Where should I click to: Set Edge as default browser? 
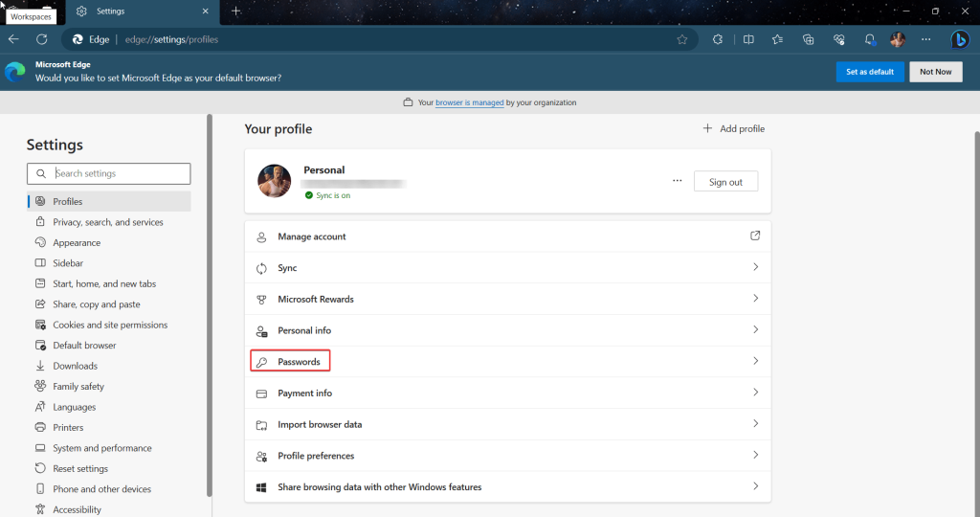click(x=869, y=72)
